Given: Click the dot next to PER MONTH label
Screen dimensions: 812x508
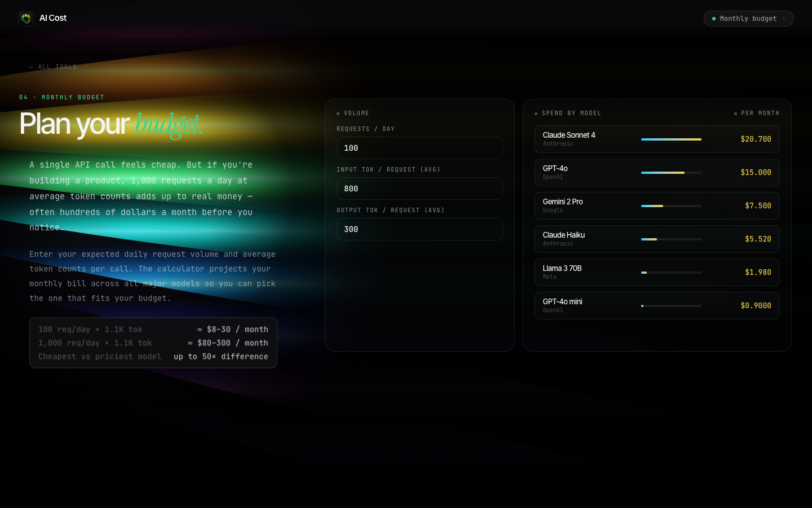Looking at the screenshot, I should click(736, 113).
